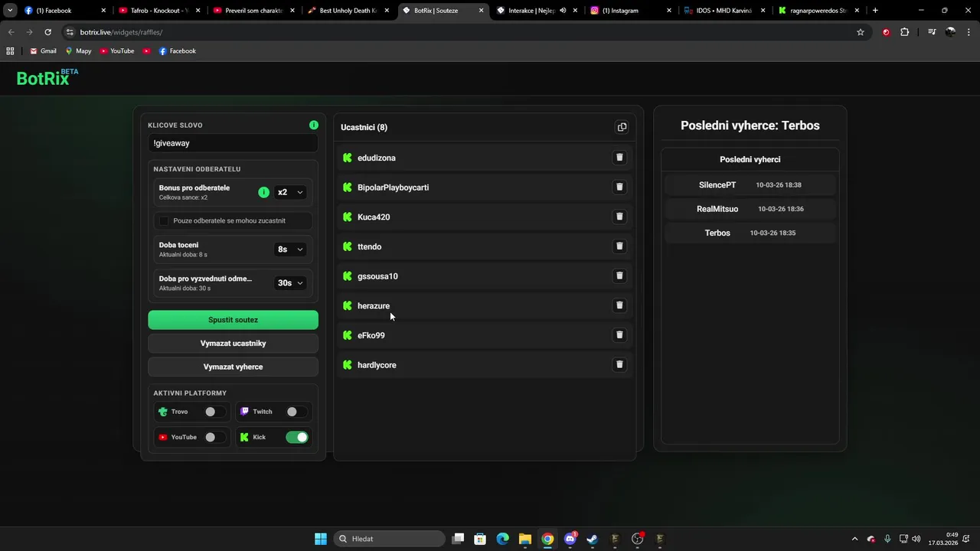This screenshot has height=551, width=980.
Task: Select winner SilencePT in recent winners
Action: pyautogui.click(x=750, y=185)
